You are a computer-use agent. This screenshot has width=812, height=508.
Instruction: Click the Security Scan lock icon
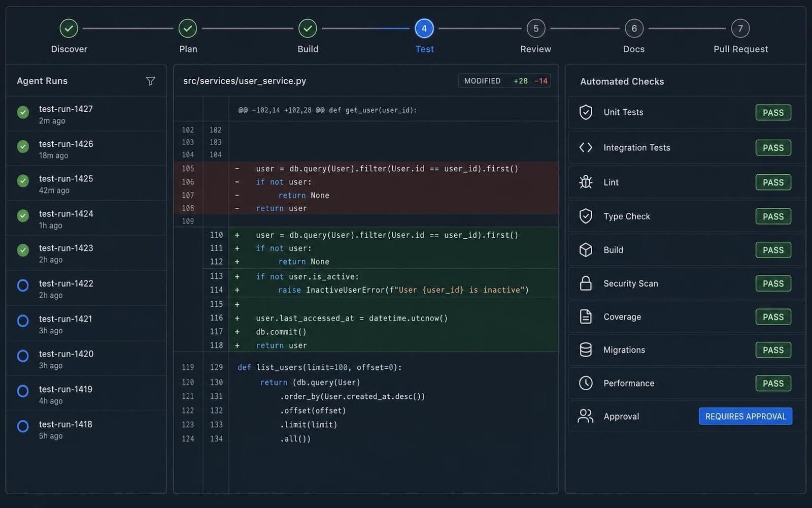[586, 283]
